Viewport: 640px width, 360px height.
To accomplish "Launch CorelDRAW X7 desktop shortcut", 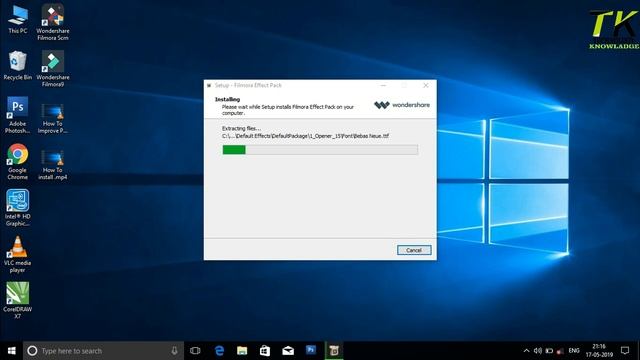I will coord(17,301).
